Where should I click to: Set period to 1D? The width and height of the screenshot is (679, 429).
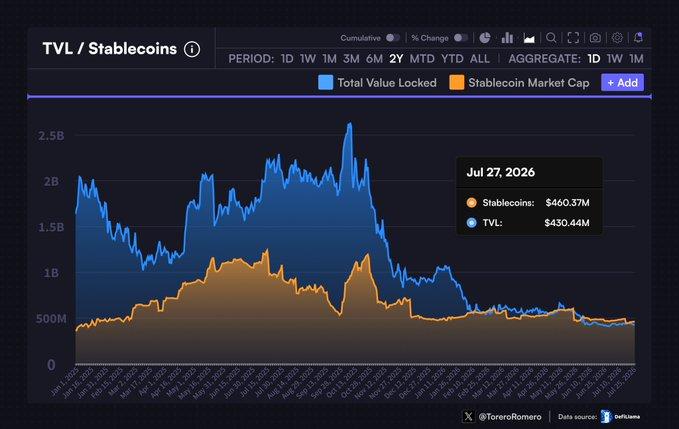pos(287,59)
